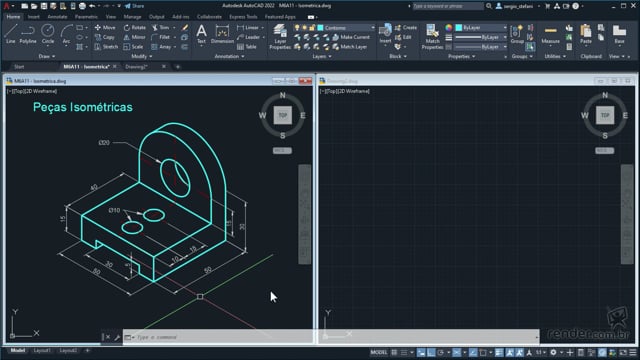Select the Line tool
Screen dimensions: 640x360
coord(11,33)
